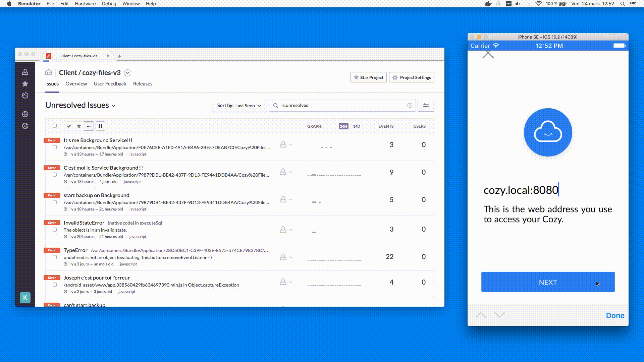The image size is (644, 362).
Task: Click the cozy.local:8080 address field
Action: coord(521,190)
